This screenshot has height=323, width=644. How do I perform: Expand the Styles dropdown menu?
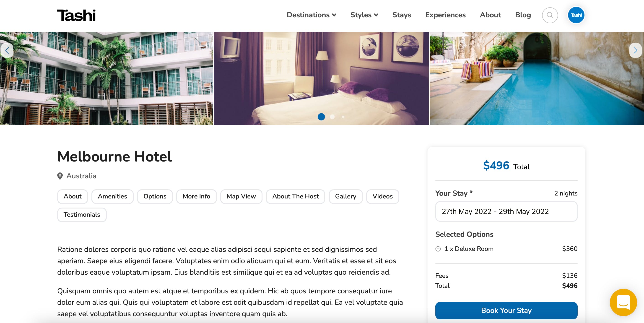[364, 15]
